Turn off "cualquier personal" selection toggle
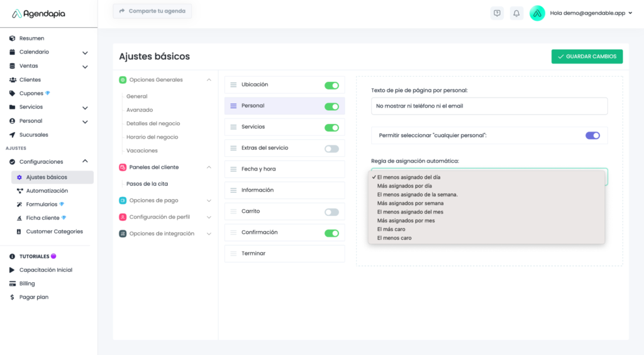This screenshot has height=355, width=644. pos(592,135)
